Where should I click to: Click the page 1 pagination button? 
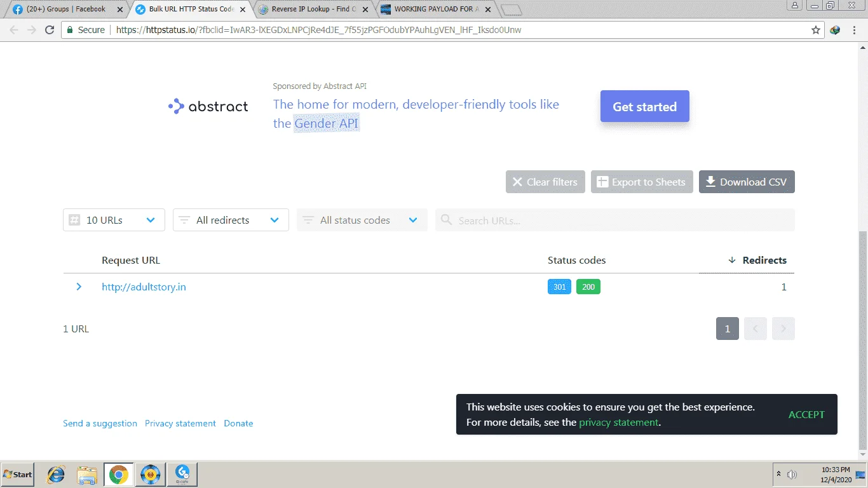[728, 329]
